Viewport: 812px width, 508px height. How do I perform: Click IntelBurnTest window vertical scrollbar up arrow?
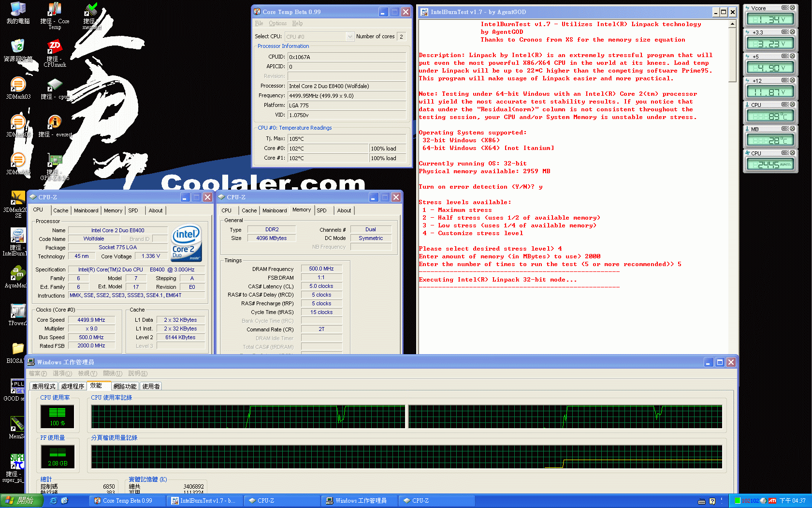(x=732, y=24)
